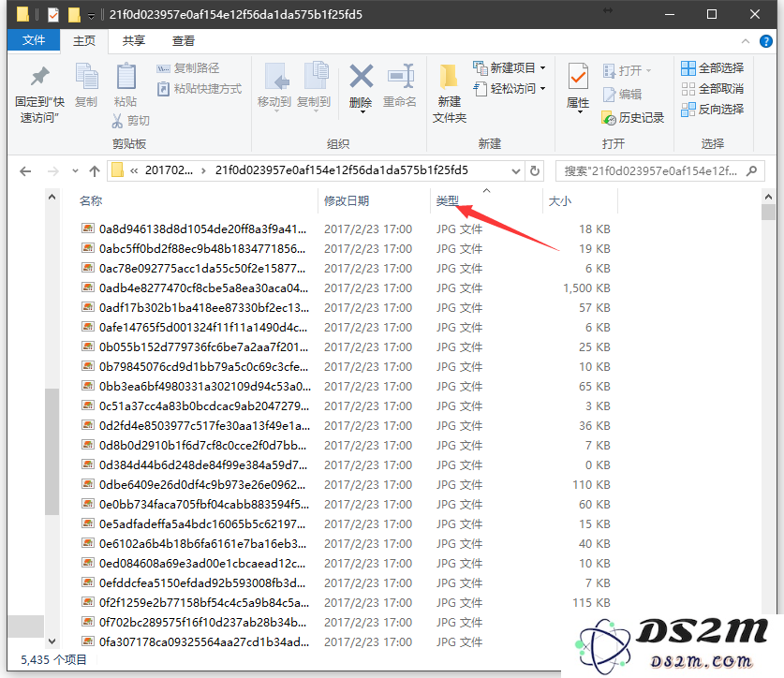Select file 0adb4e8277470cf8cbe5a8ea30aca04...
Image resolution: width=784 pixels, height=678 pixels.
click(x=203, y=288)
